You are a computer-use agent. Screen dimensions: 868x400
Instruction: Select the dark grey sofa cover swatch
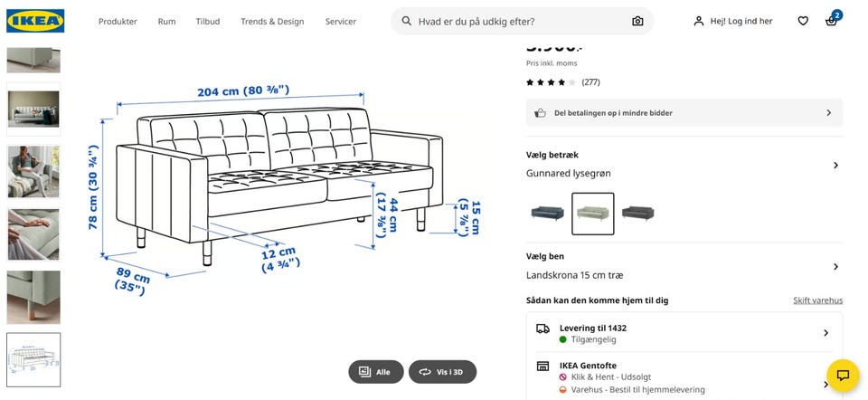[637, 213]
